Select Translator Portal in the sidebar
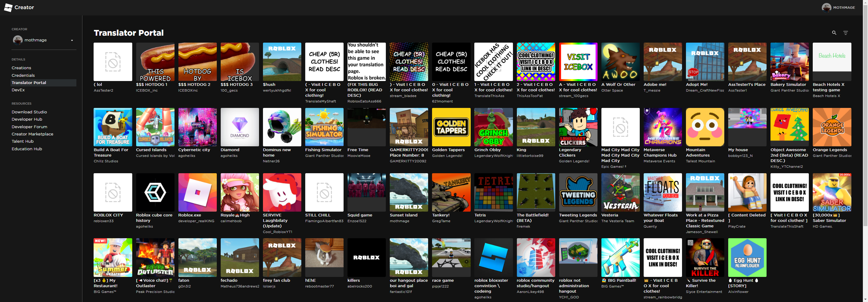The image size is (868, 302). point(43,83)
